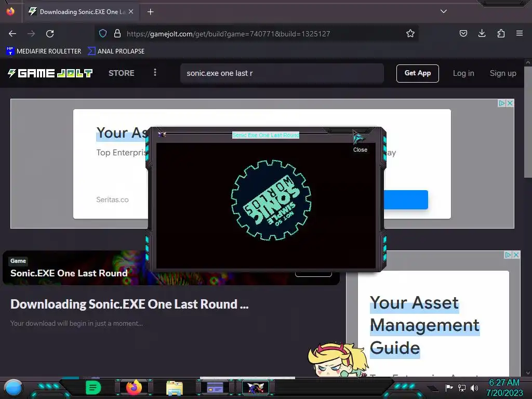Open Your Asset Management Guide ad
Screen dimensions: 532x399
click(424, 325)
